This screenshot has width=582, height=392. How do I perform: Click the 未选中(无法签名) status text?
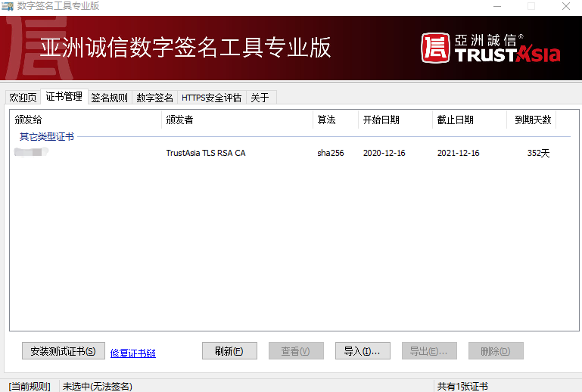97,387
